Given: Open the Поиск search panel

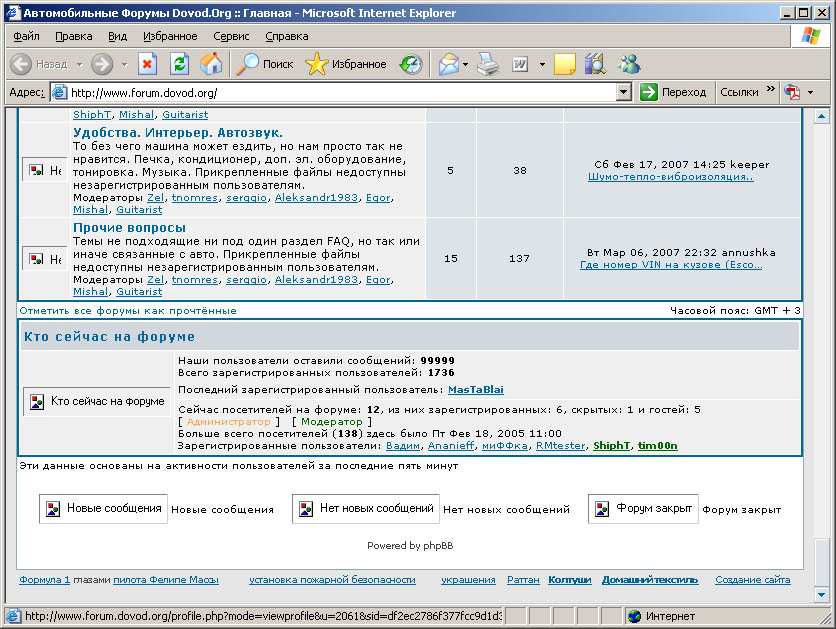Looking at the screenshot, I should pyautogui.click(x=265, y=64).
